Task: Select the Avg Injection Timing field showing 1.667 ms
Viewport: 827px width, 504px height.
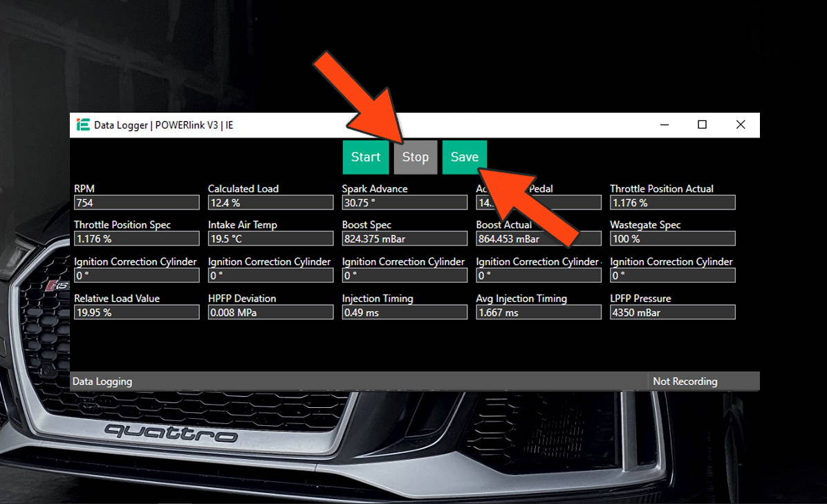Action: coord(539,312)
